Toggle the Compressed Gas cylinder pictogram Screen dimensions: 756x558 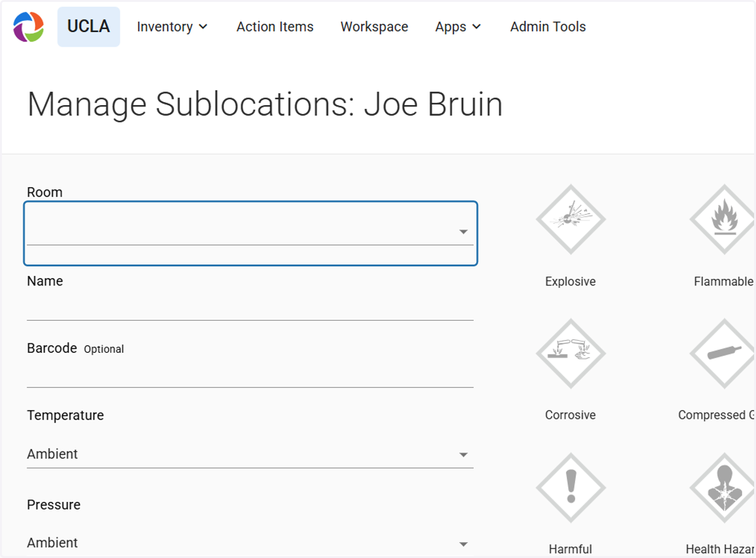pos(723,353)
